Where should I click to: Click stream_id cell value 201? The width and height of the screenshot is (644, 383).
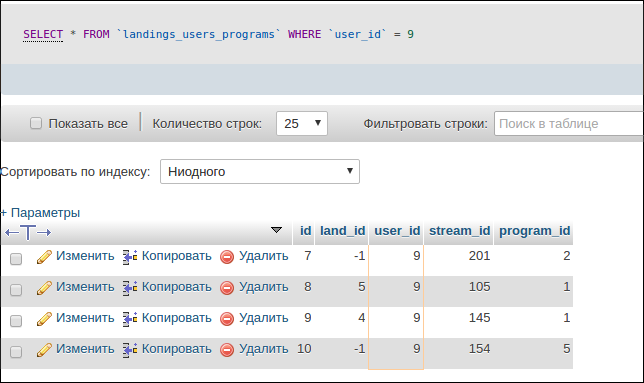[x=479, y=256]
